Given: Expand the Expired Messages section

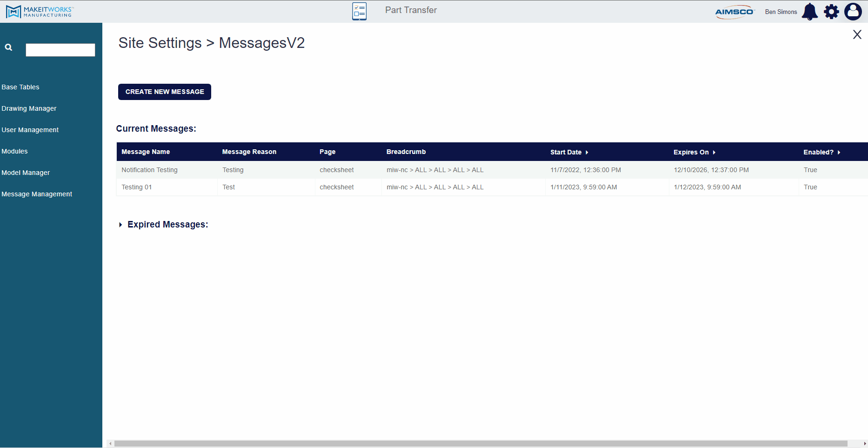Looking at the screenshot, I should (x=120, y=225).
